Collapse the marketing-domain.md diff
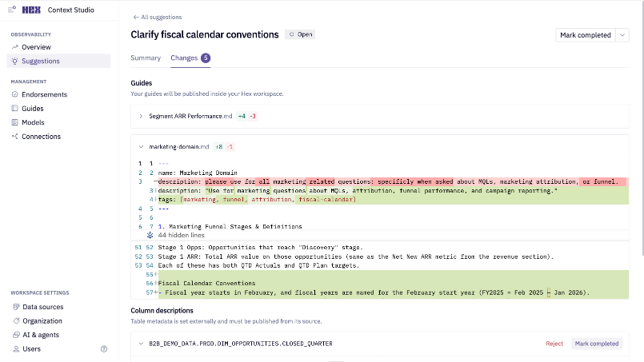The height and width of the screenshot is (362, 644). pos(141,147)
